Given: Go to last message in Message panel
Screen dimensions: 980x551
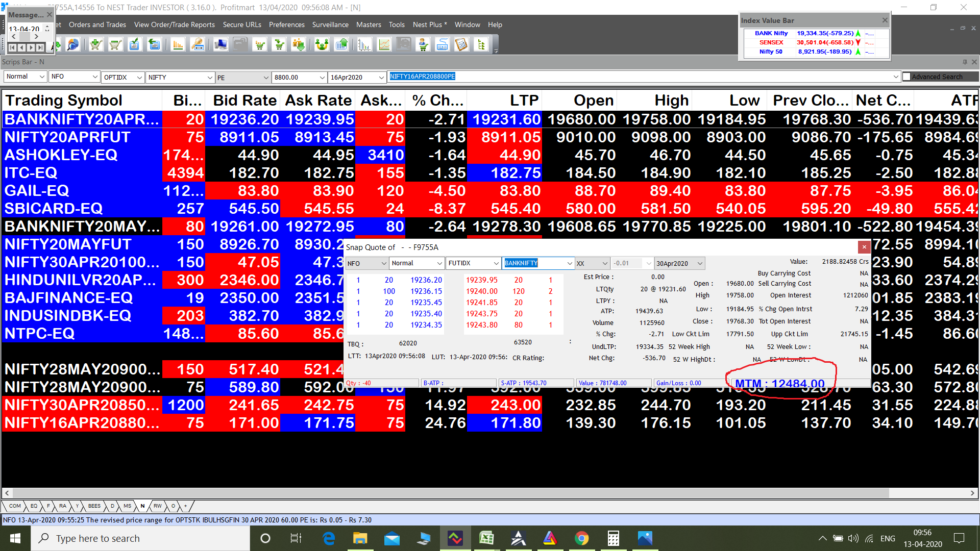Looking at the screenshot, I should pos(40,47).
